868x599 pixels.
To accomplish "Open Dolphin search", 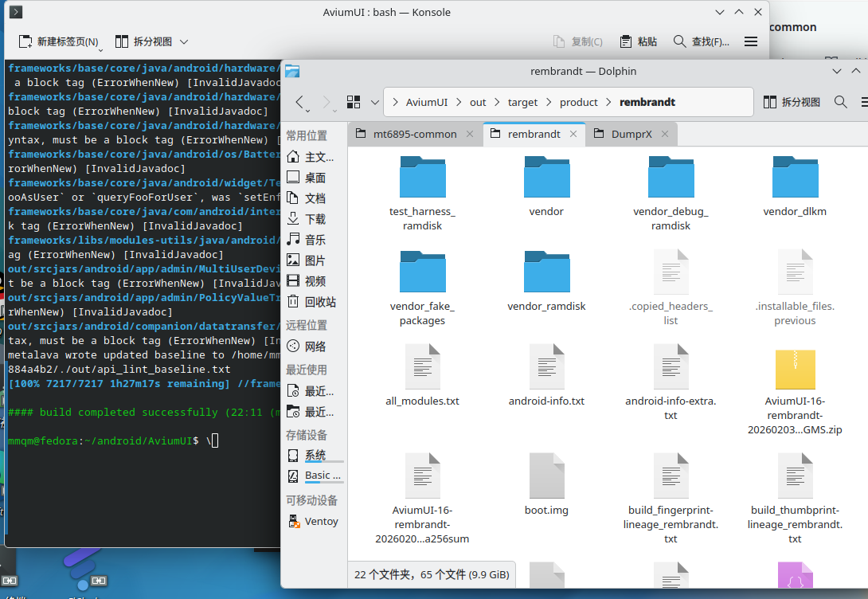I will [840, 102].
